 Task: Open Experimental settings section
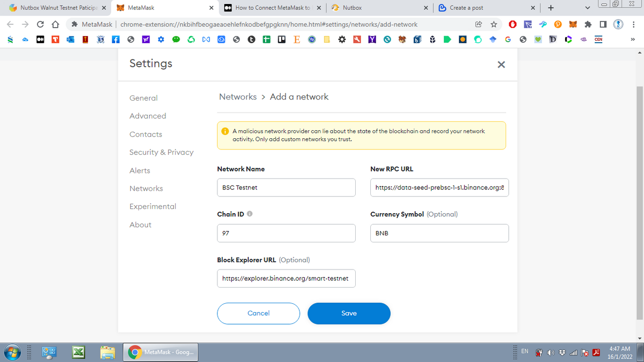(152, 207)
